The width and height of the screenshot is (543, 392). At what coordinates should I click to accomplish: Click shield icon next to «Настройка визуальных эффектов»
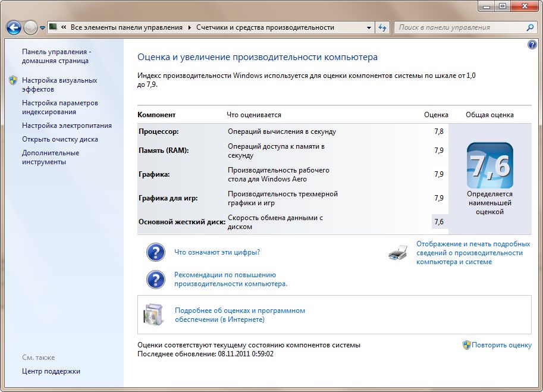(x=13, y=80)
